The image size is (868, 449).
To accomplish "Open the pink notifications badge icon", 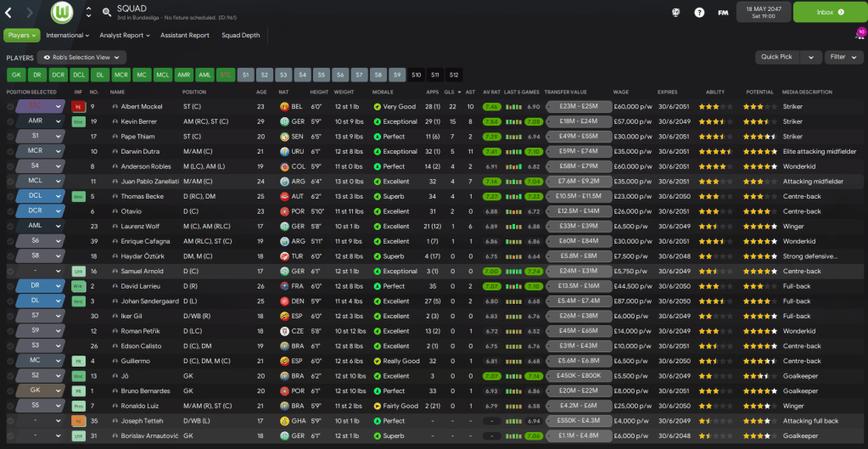I will coord(860,34).
